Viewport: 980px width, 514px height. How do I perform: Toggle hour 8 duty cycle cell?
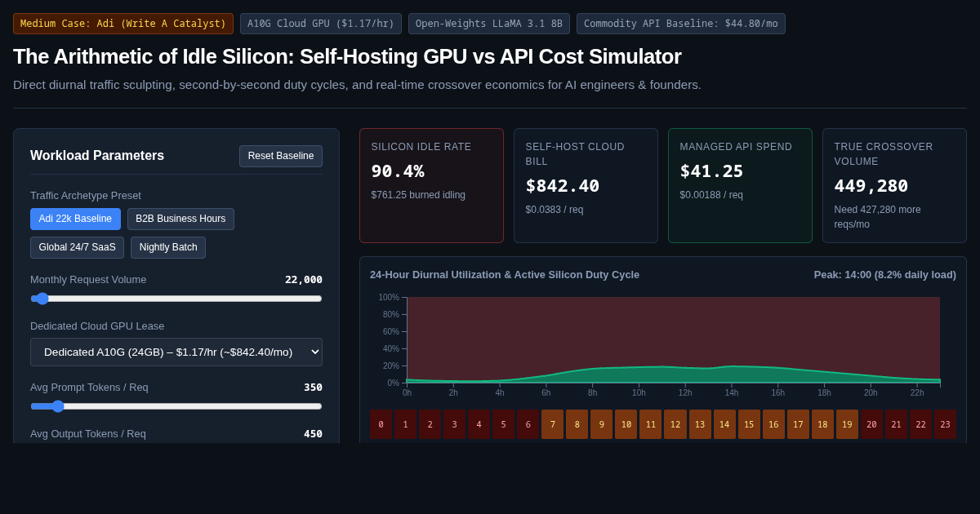577,424
